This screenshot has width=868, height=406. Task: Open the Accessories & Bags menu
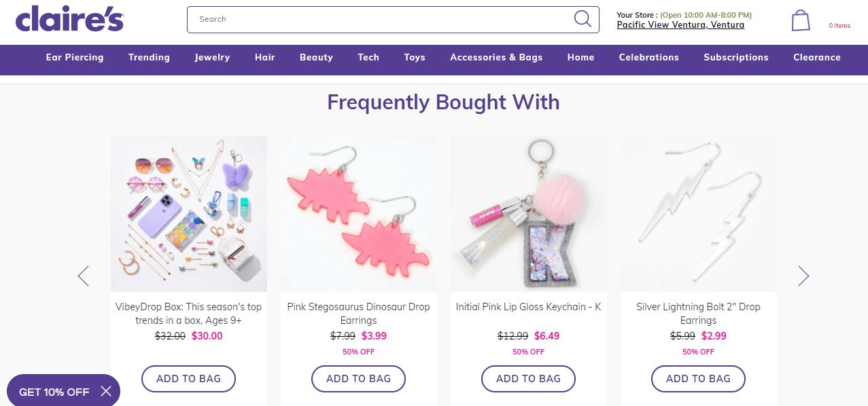coord(496,58)
